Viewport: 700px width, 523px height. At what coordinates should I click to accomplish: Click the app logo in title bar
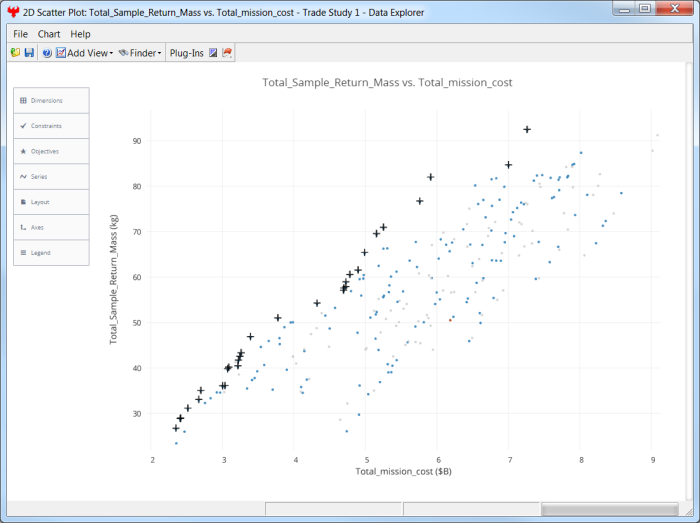tap(12, 12)
